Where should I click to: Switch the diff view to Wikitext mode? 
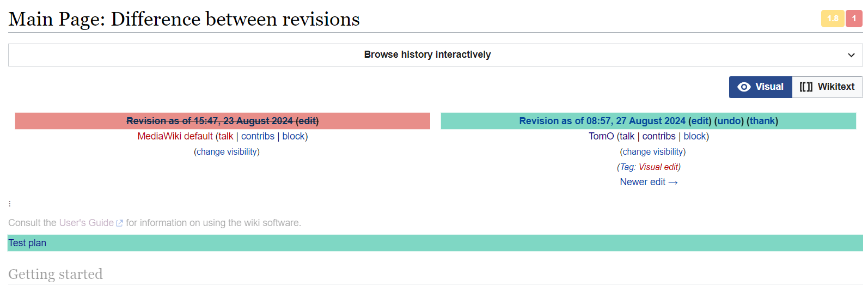point(827,87)
